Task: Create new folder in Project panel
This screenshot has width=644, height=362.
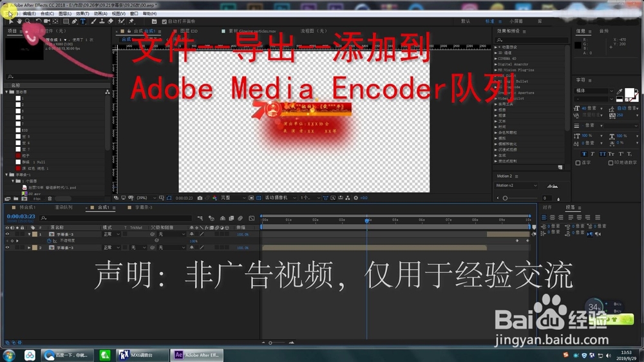Action: pos(16,199)
